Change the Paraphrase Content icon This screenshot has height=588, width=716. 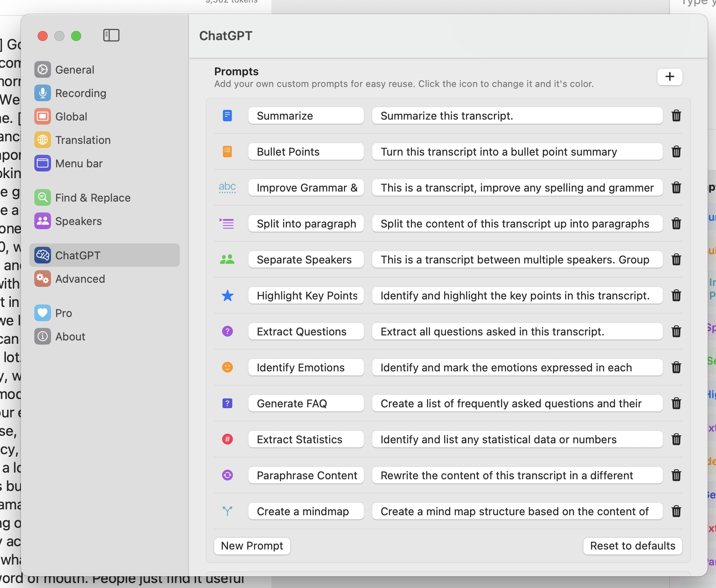pyautogui.click(x=228, y=475)
